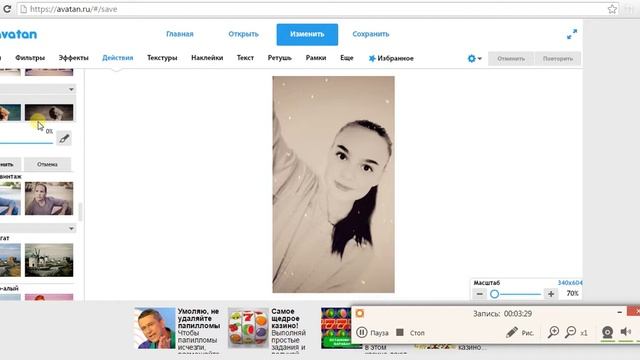
Task: Select the dark effect thumbnail near cursor
Action: click(49, 112)
